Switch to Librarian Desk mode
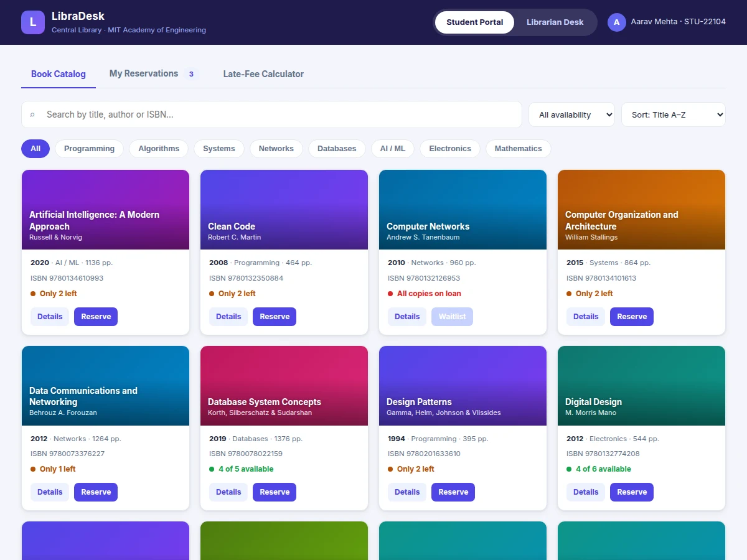This screenshot has height=560, width=747. tap(555, 22)
